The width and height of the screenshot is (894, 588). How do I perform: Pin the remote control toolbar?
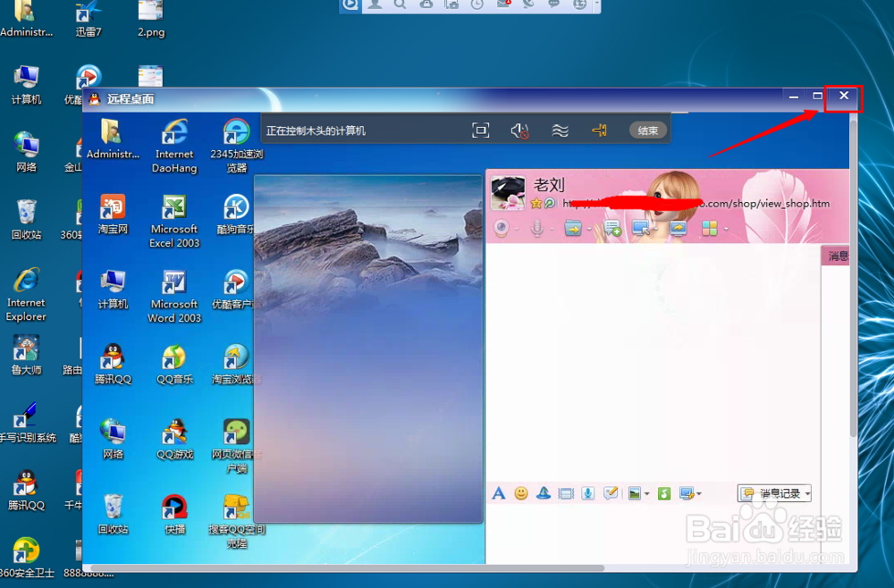pos(599,131)
